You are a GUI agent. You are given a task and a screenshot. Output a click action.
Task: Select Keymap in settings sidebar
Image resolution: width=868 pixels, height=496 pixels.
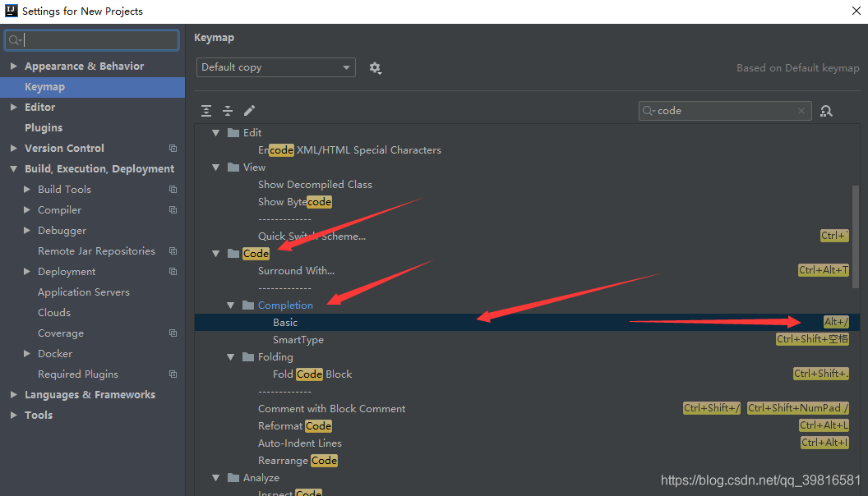point(92,87)
